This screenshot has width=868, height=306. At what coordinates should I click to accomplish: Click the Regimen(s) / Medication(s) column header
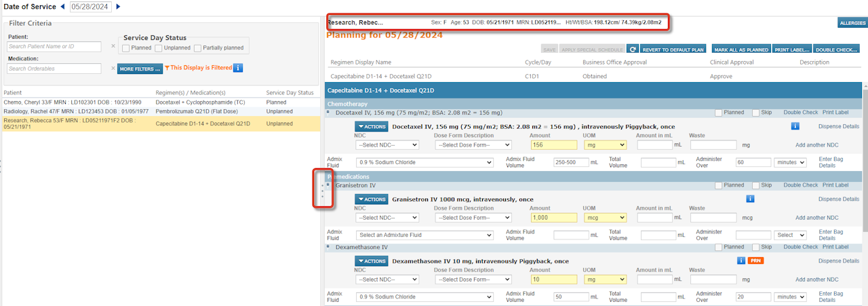click(x=191, y=92)
